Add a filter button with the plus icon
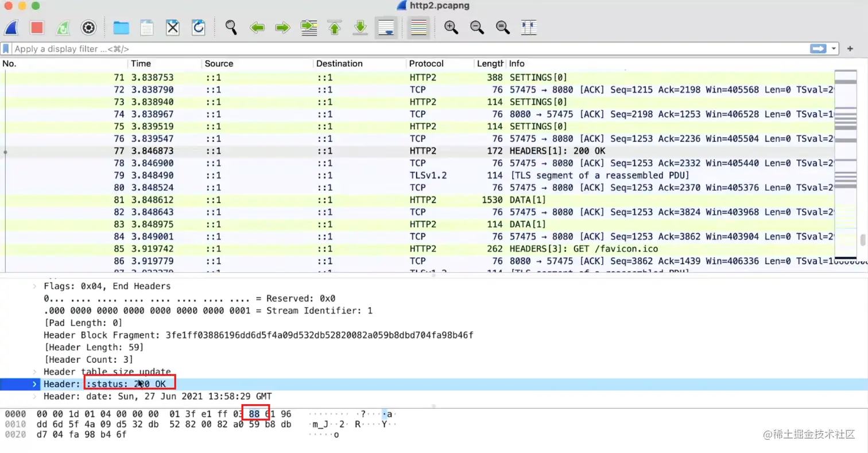This screenshot has width=868, height=453. pos(850,49)
